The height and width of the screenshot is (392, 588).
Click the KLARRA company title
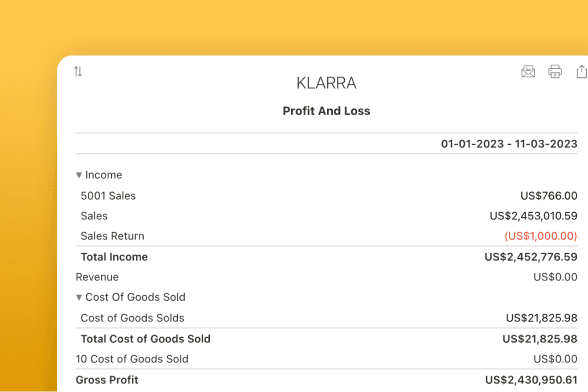click(326, 83)
